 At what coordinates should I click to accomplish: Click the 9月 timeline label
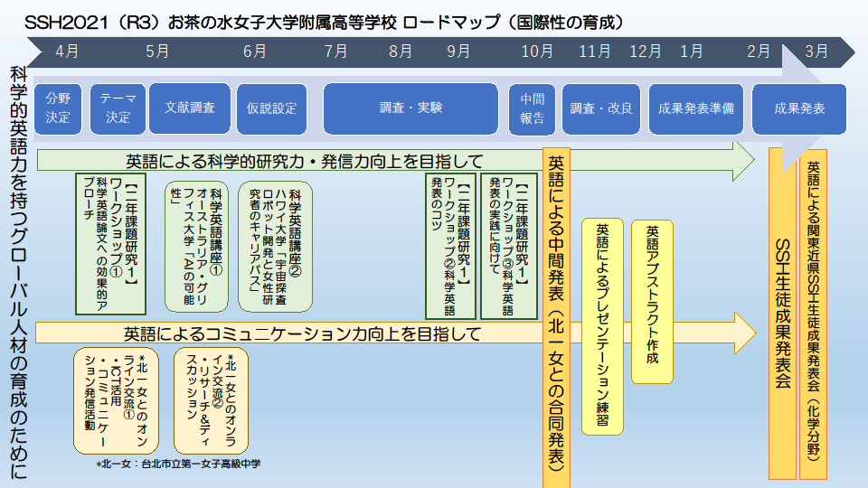click(x=458, y=52)
